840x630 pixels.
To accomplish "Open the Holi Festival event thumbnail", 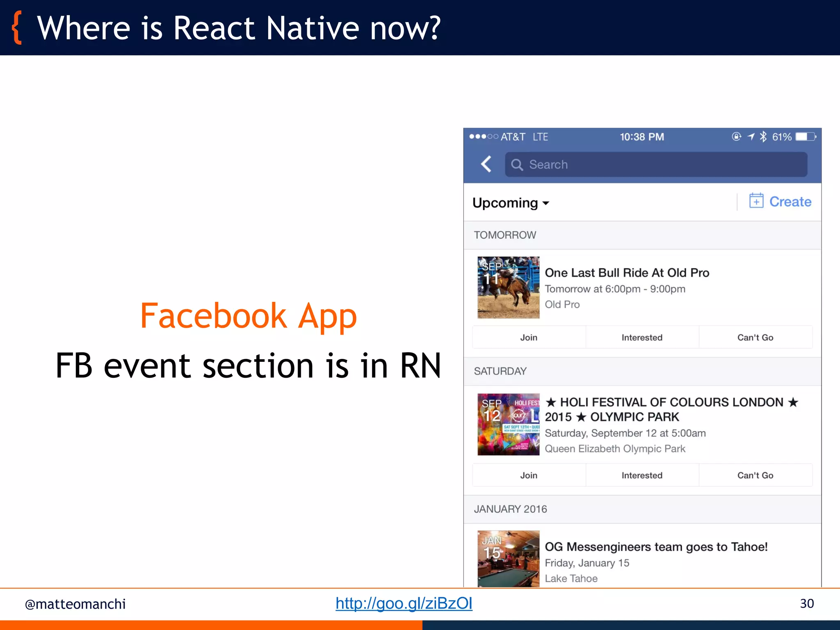I will [508, 425].
